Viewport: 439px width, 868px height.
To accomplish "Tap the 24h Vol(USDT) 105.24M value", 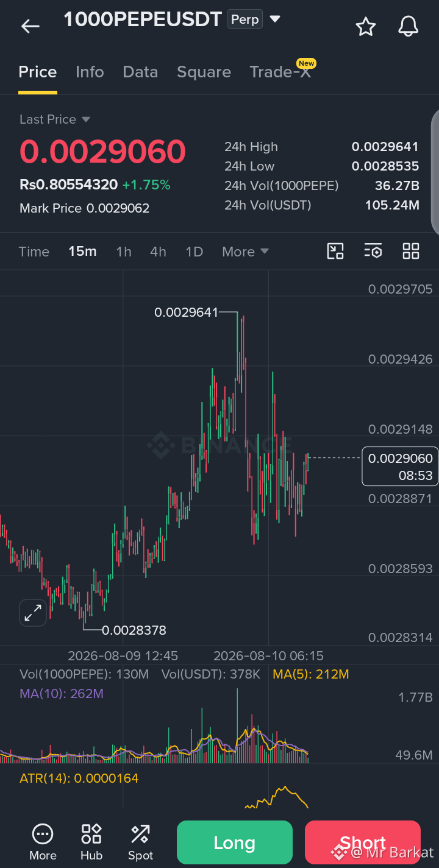I will 392,205.
